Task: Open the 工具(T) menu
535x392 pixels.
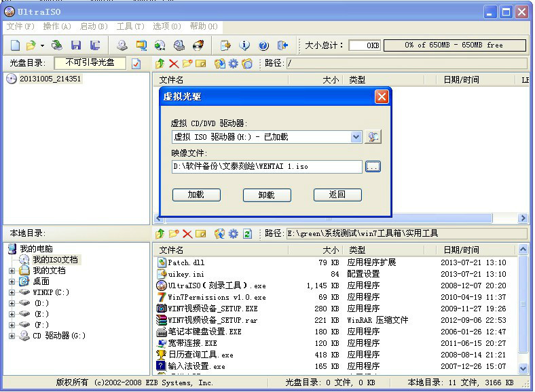Action: click(130, 26)
